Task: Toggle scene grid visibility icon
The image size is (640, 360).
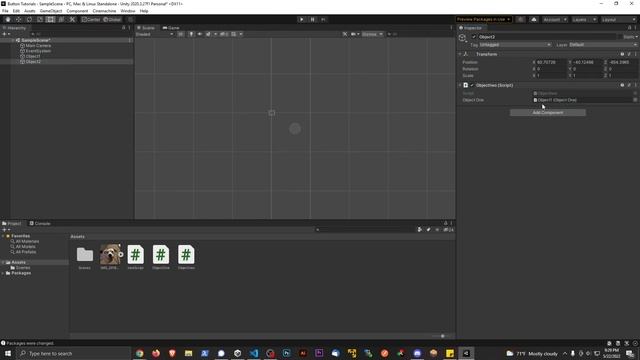Action: click(234, 34)
